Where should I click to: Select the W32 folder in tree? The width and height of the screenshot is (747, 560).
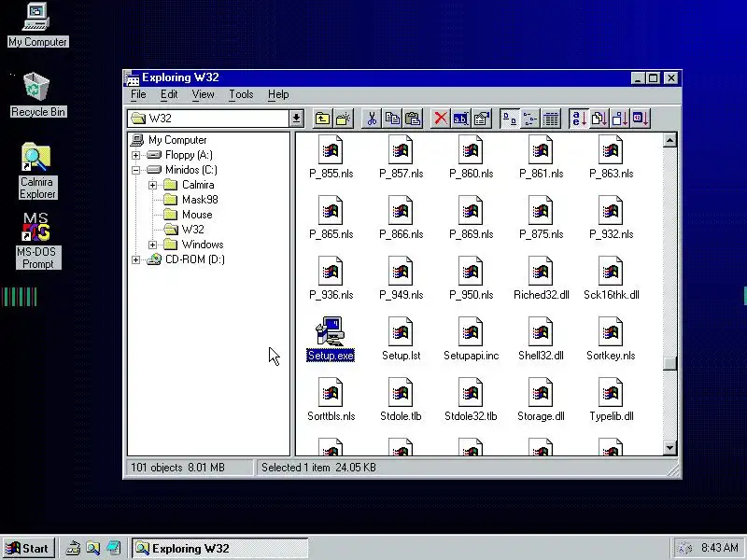tap(184, 230)
